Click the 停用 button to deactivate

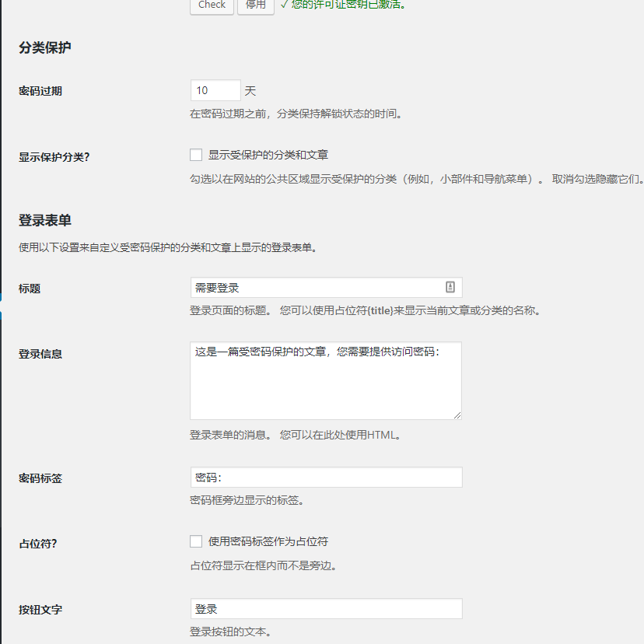pyautogui.click(x=255, y=5)
